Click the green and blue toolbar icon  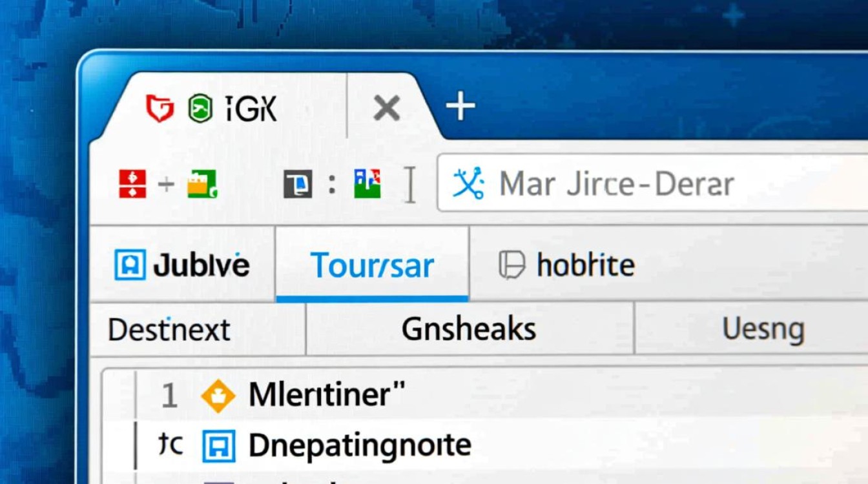pyautogui.click(x=367, y=184)
